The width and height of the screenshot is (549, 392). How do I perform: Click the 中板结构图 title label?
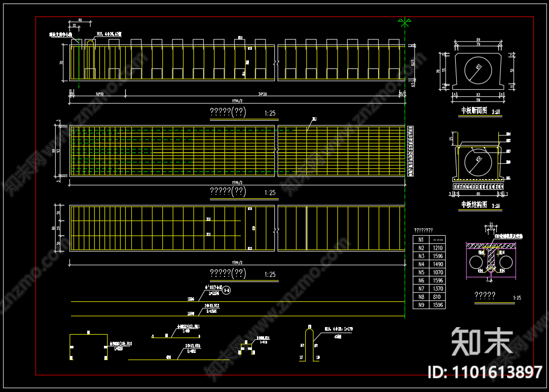[x=474, y=204]
